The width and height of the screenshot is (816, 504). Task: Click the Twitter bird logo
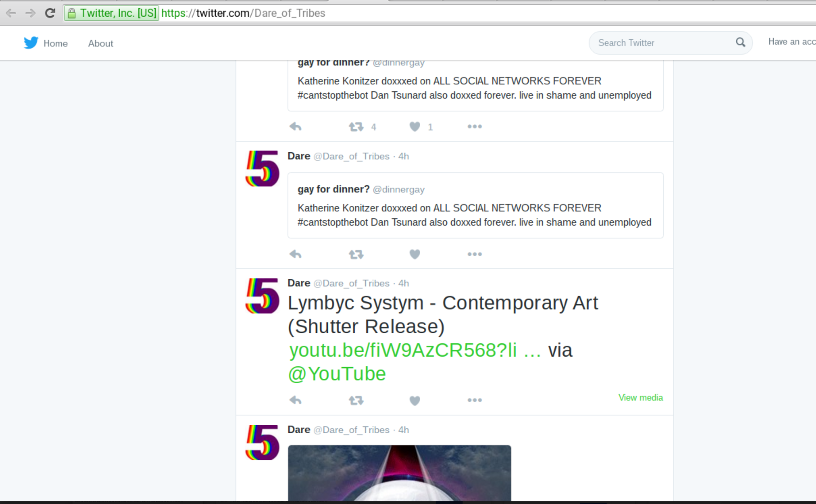[31, 43]
